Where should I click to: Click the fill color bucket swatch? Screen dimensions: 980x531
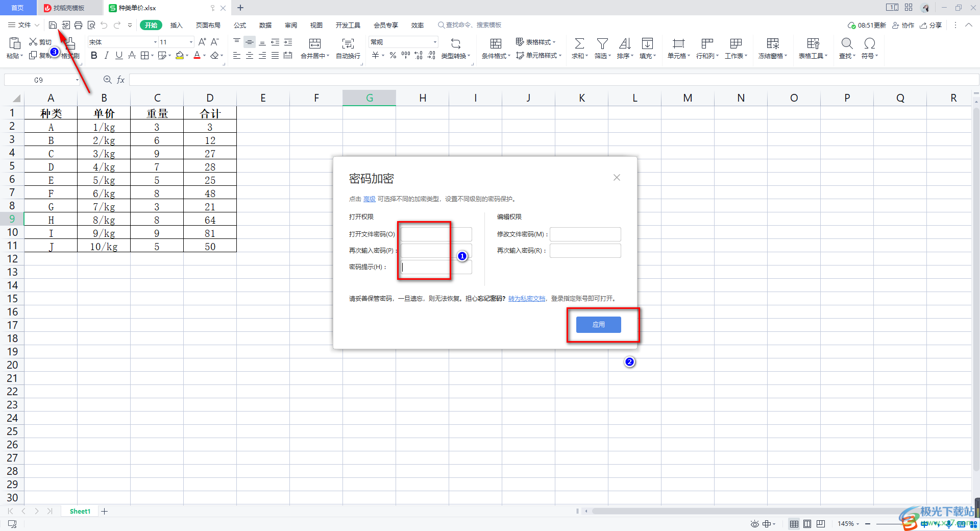180,55
